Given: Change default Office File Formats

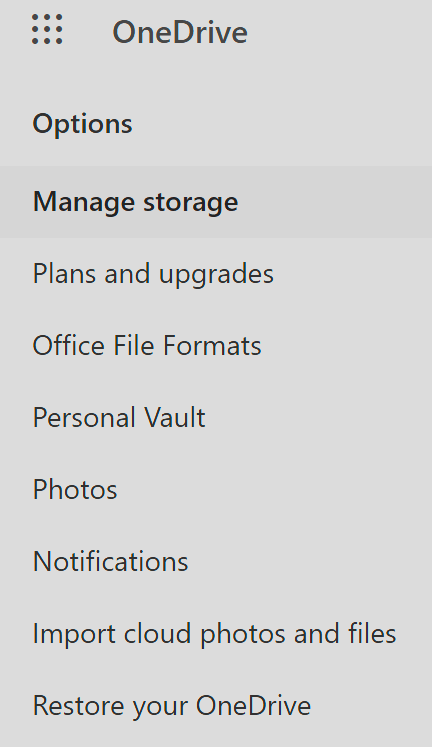Looking at the screenshot, I should pyautogui.click(x=216, y=346).
